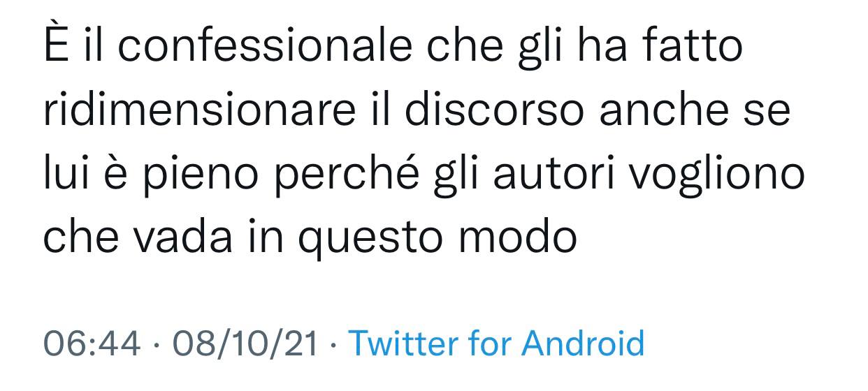Screen dimensions: 868x391
Task: Click the word lui starting third line
Action: 64,175
